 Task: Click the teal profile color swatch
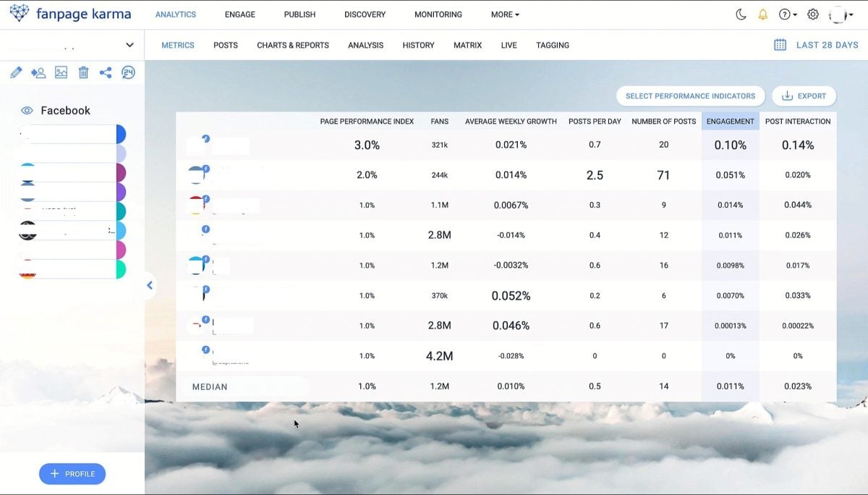click(x=121, y=211)
